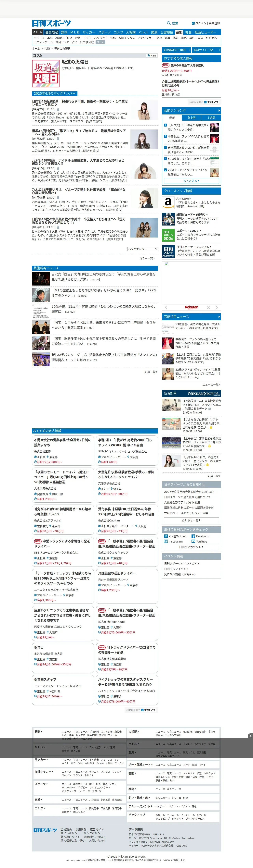Select 最新 ranking tab

click(x=172, y=118)
